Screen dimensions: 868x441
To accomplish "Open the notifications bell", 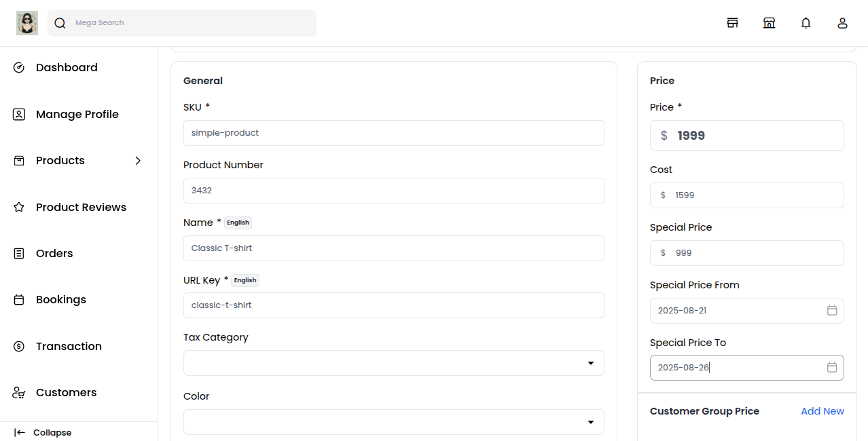I will point(806,23).
